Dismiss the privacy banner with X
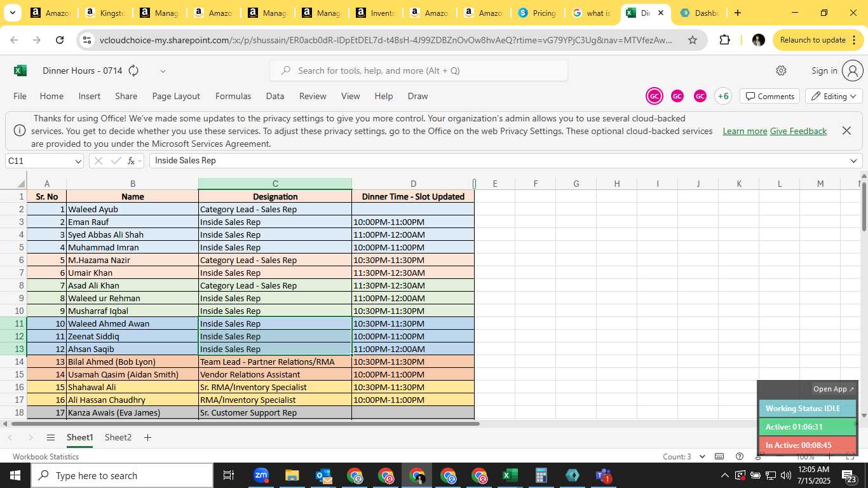This screenshot has width=868, height=488. (x=846, y=130)
